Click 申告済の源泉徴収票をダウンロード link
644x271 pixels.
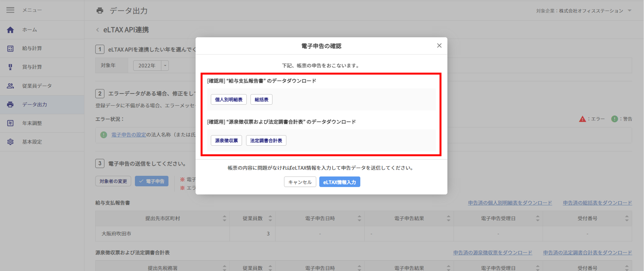(493, 253)
